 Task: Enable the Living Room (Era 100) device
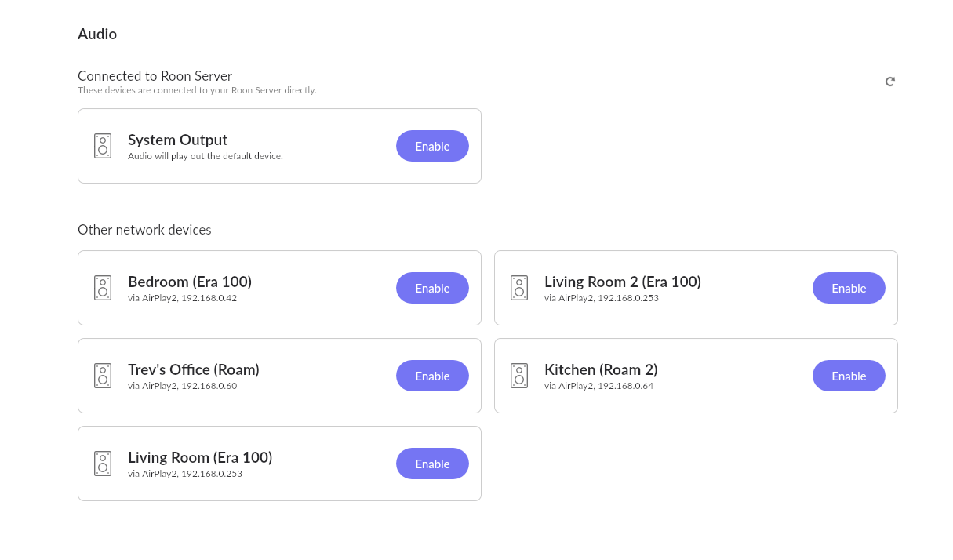[x=432, y=464]
